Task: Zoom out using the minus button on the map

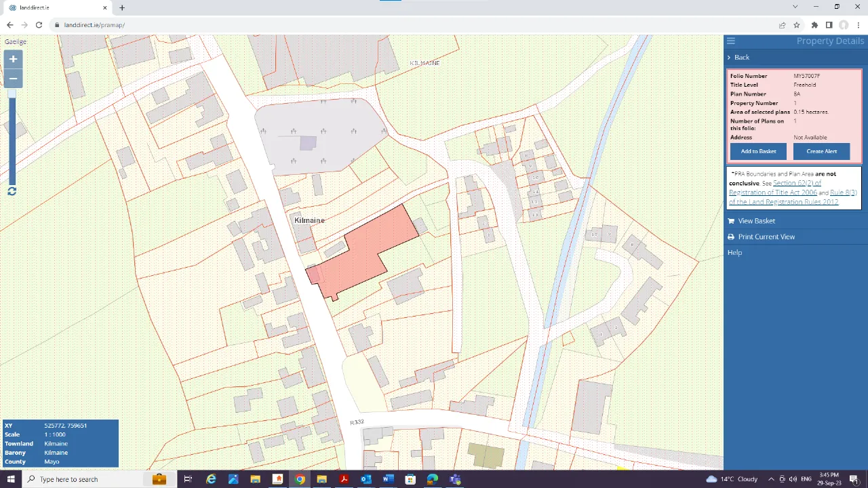Action: point(12,79)
